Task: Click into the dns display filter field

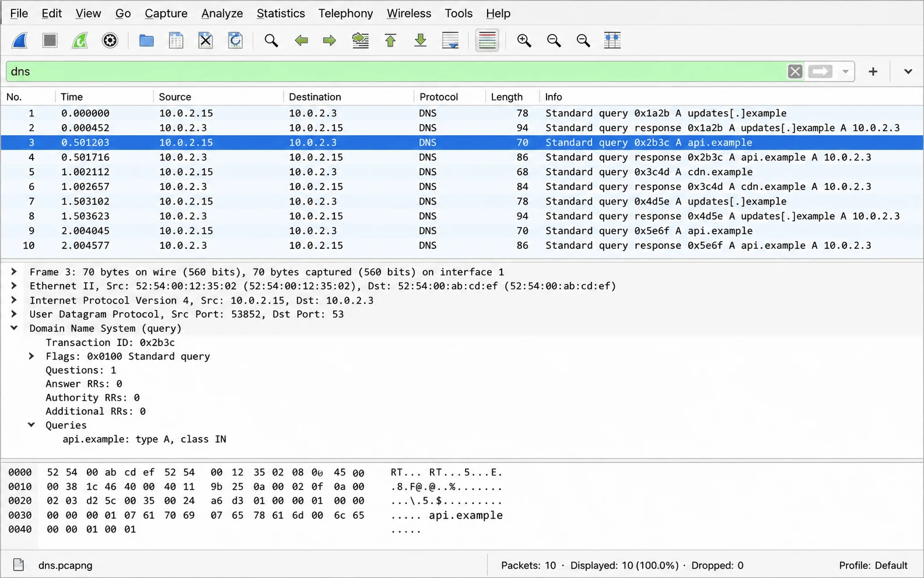Action: click(x=396, y=72)
